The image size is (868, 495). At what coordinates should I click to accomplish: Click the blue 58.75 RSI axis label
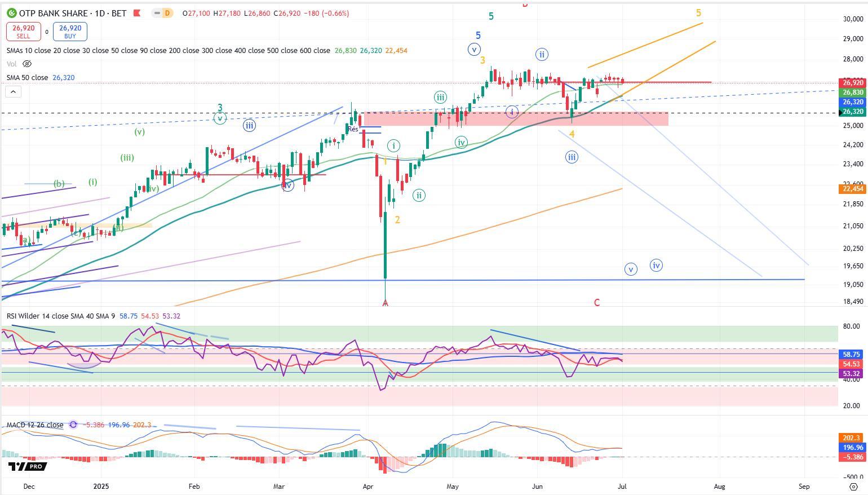point(852,355)
